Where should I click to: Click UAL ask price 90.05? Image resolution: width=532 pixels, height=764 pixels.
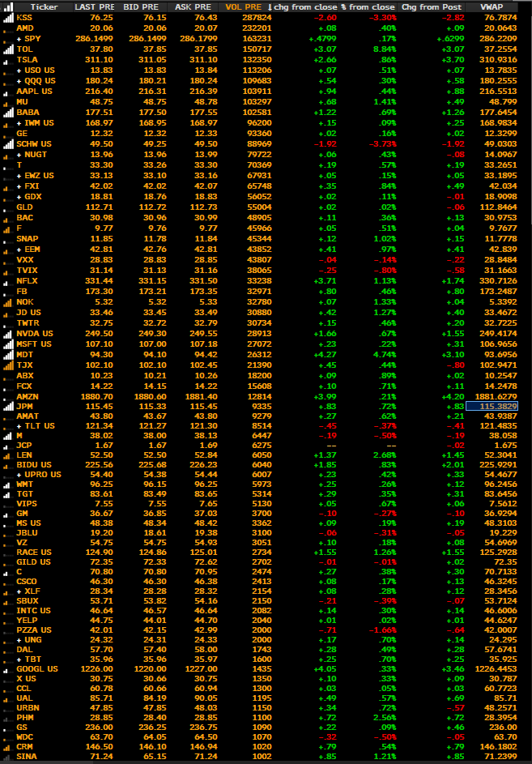pyautogui.click(x=206, y=698)
